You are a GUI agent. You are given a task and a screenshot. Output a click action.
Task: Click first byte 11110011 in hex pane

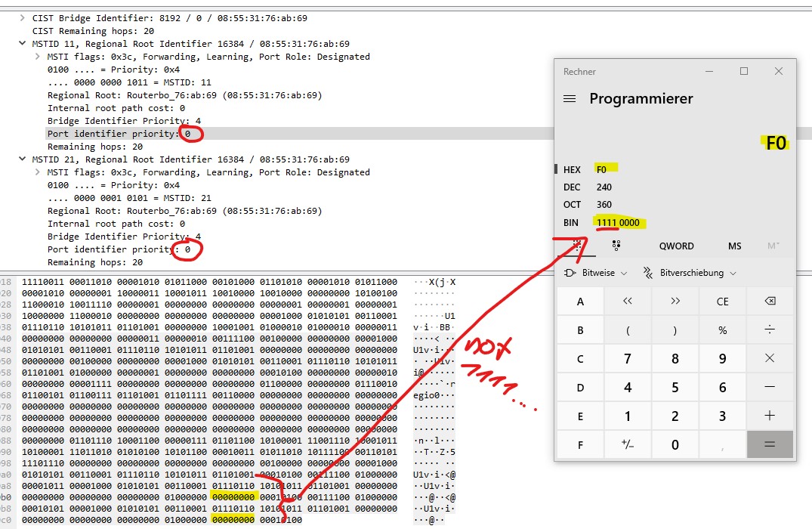click(43, 282)
